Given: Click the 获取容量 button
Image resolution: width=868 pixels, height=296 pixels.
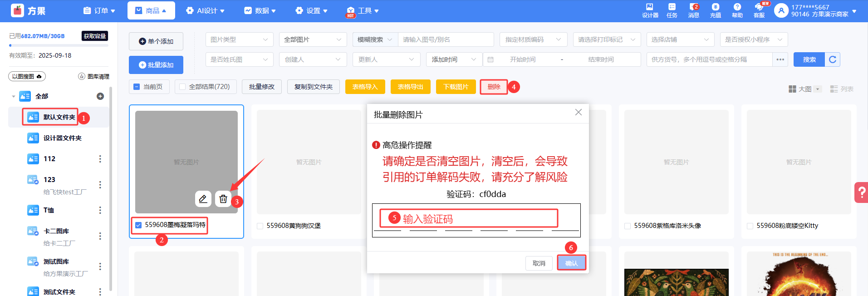Looking at the screenshot, I should click(95, 36).
